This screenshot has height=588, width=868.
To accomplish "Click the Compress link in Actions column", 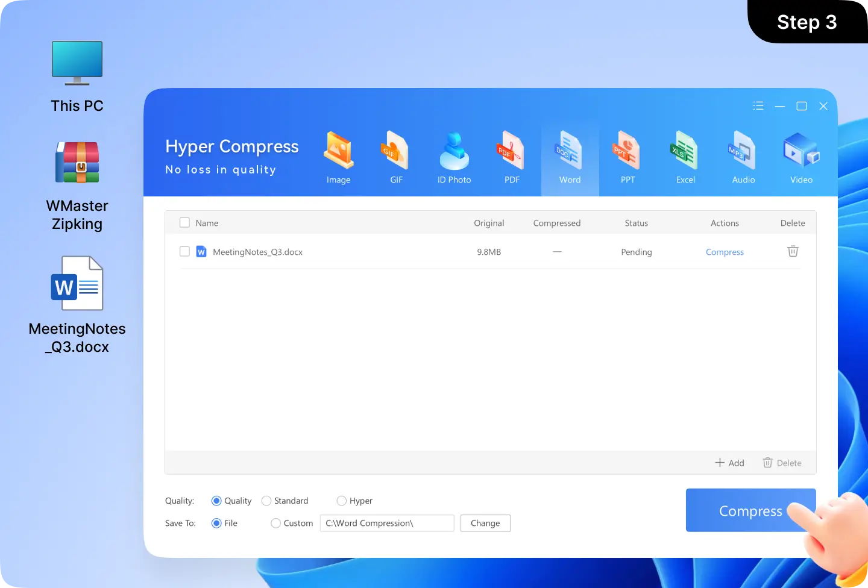I will (x=725, y=252).
